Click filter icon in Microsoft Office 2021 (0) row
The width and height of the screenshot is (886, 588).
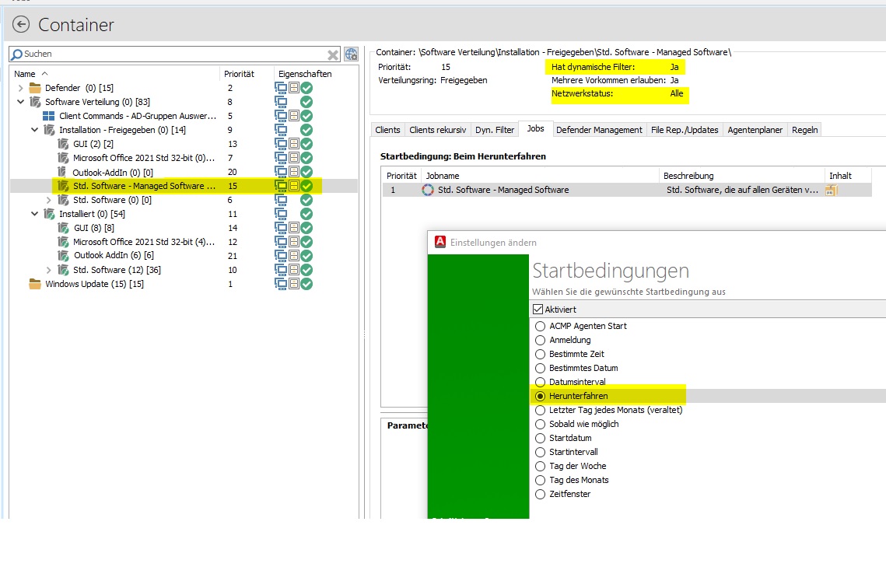coord(294,158)
